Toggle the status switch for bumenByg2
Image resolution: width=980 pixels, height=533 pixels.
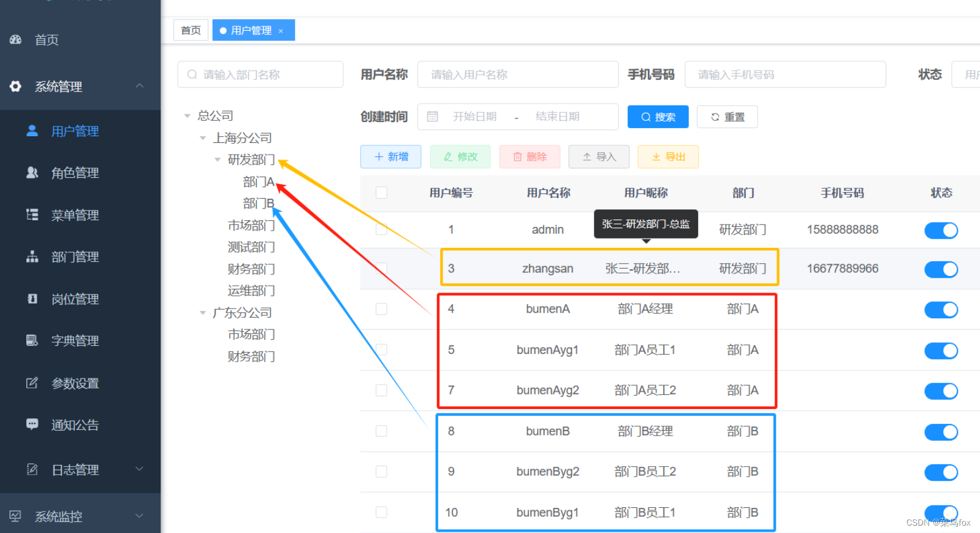point(941,472)
